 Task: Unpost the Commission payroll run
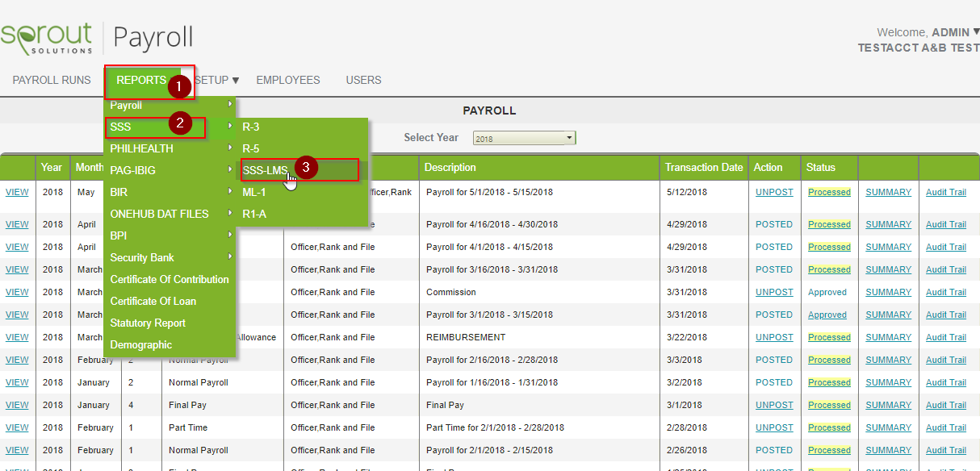774,292
